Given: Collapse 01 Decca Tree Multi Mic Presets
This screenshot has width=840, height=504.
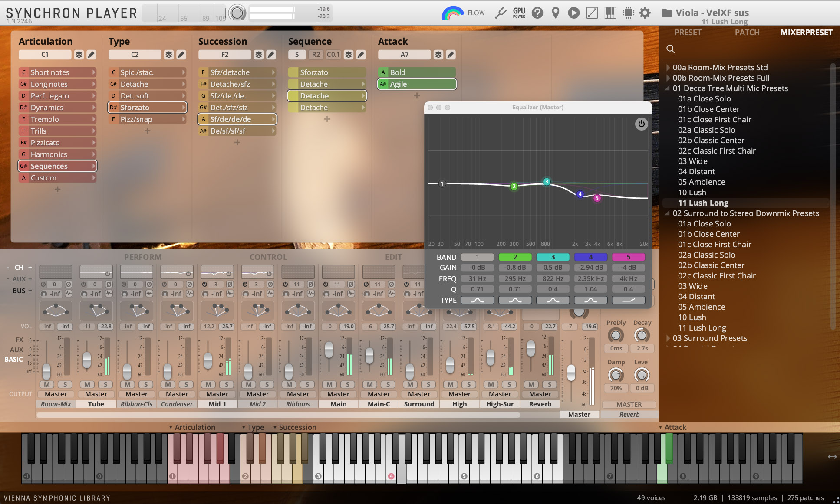Looking at the screenshot, I should 668,88.
